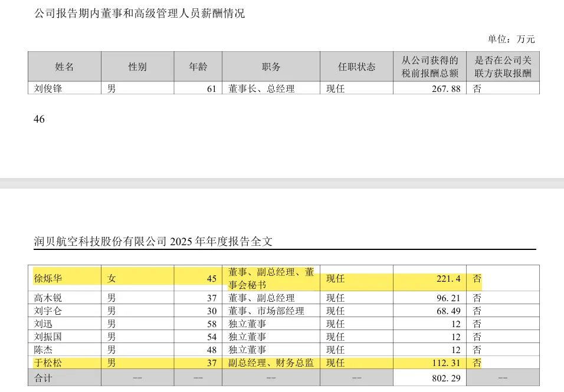Select the position cell 副总经理、财务总监

tap(271, 363)
